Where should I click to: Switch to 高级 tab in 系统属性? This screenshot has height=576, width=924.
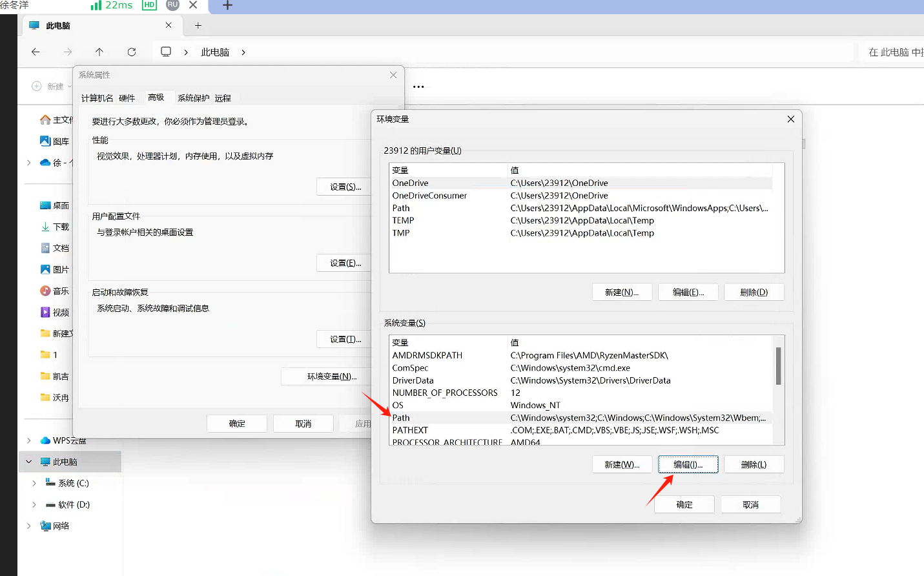156,98
